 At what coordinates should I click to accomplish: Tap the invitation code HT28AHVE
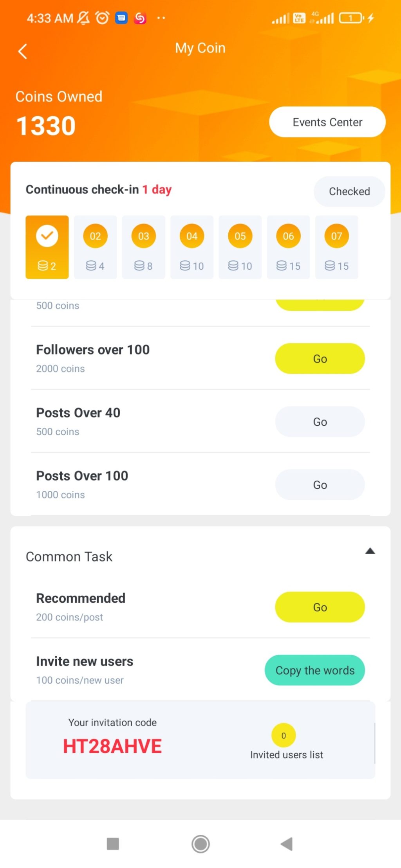112,746
